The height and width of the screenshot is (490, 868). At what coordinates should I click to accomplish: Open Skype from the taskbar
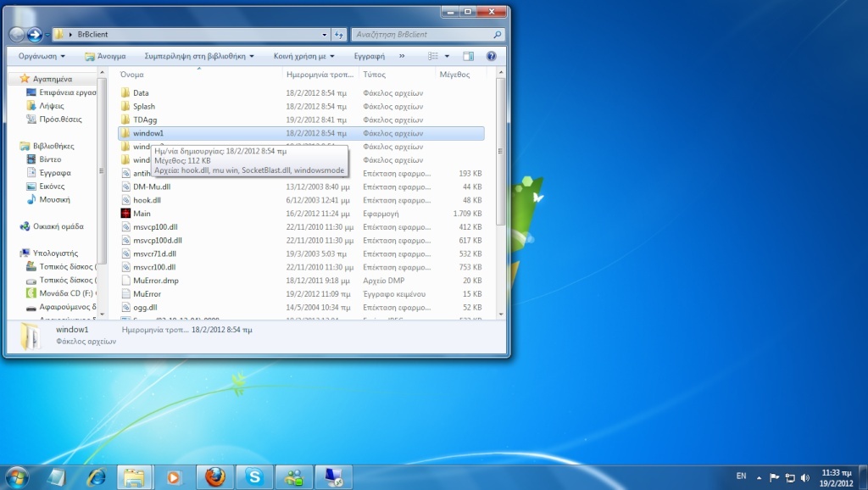coord(254,477)
